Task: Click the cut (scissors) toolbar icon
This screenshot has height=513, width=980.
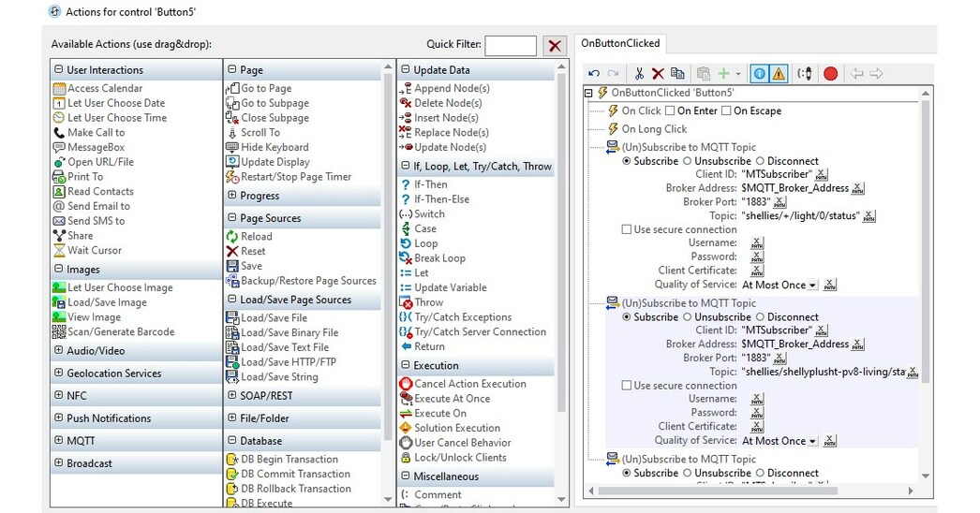Action: pos(639,74)
